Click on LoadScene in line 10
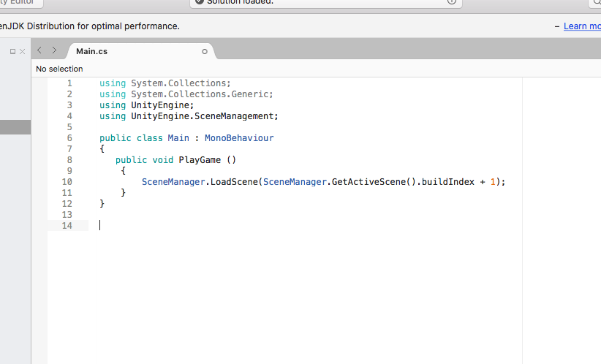Screen dimensions: 601x364 [234, 182]
